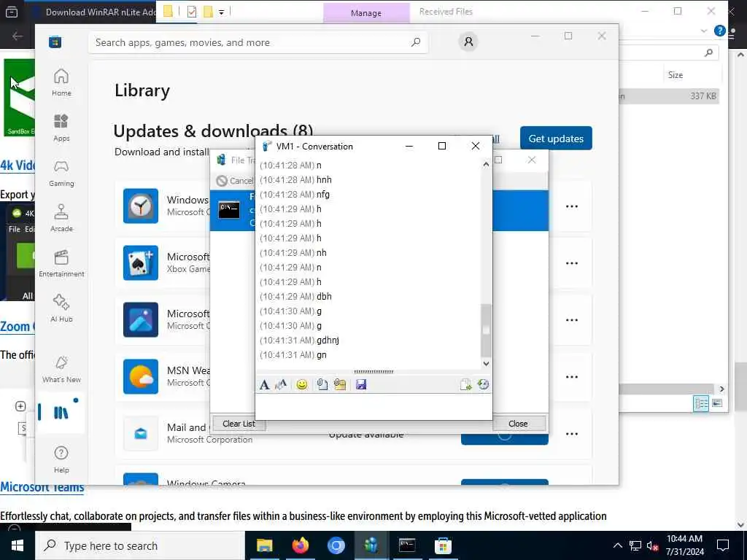Save the conversation with the floppy disk icon

[361, 385]
